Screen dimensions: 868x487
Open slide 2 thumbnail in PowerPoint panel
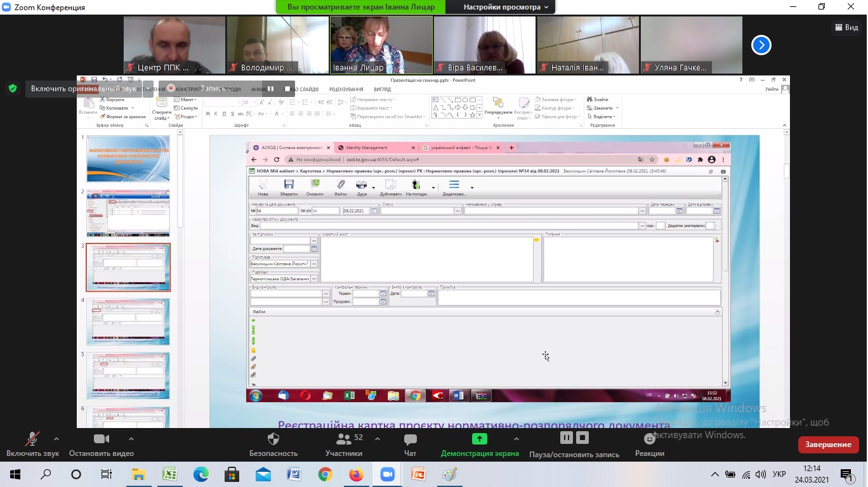128,213
